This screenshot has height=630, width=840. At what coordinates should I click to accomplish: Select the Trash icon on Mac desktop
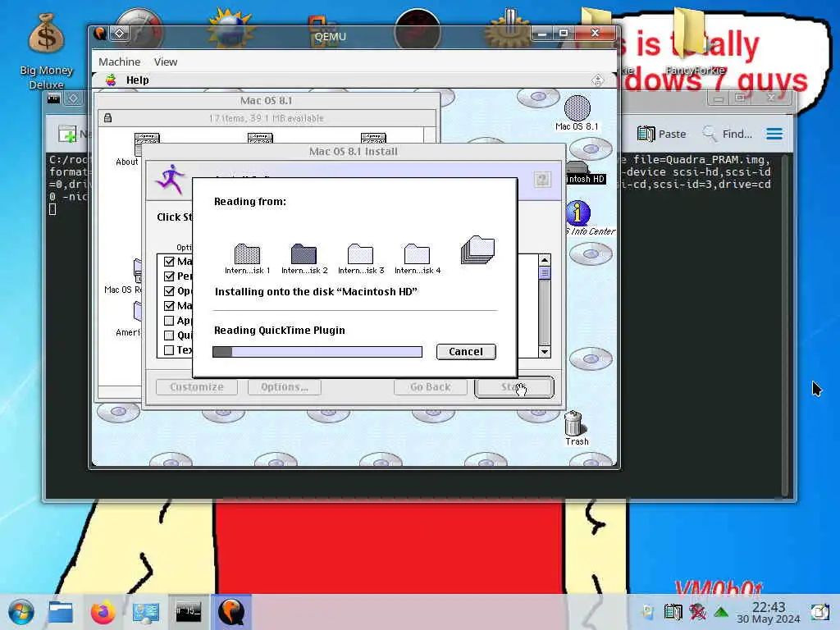click(x=576, y=428)
